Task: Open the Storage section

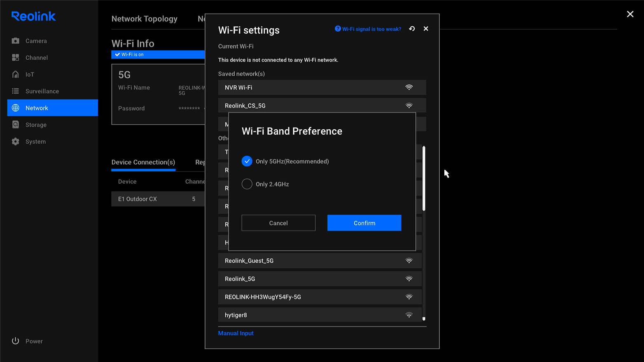Action: point(36,125)
